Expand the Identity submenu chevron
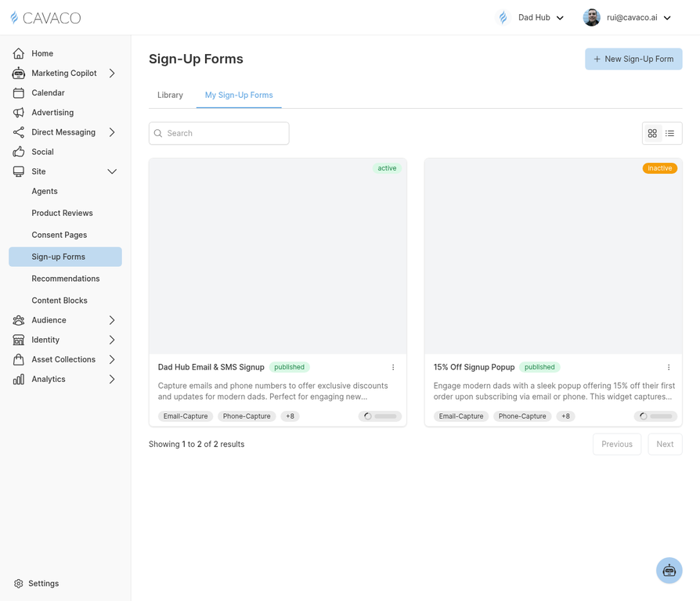The width and height of the screenshot is (700, 601). click(x=112, y=340)
